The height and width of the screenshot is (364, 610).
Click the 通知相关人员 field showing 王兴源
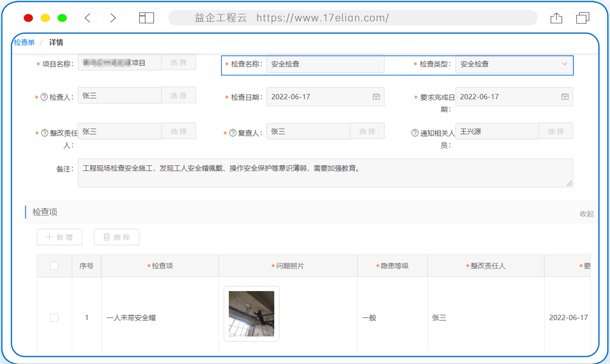(x=497, y=131)
